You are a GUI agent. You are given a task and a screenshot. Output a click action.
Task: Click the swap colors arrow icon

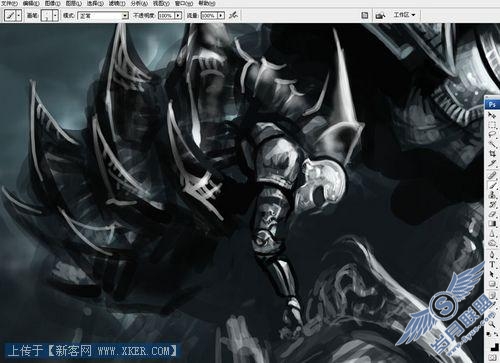point(496,333)
